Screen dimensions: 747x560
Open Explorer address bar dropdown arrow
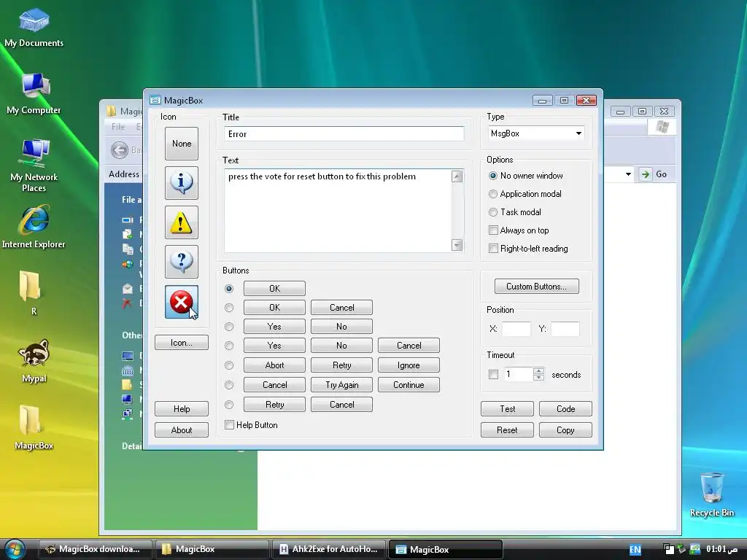[x=628, y=174]
